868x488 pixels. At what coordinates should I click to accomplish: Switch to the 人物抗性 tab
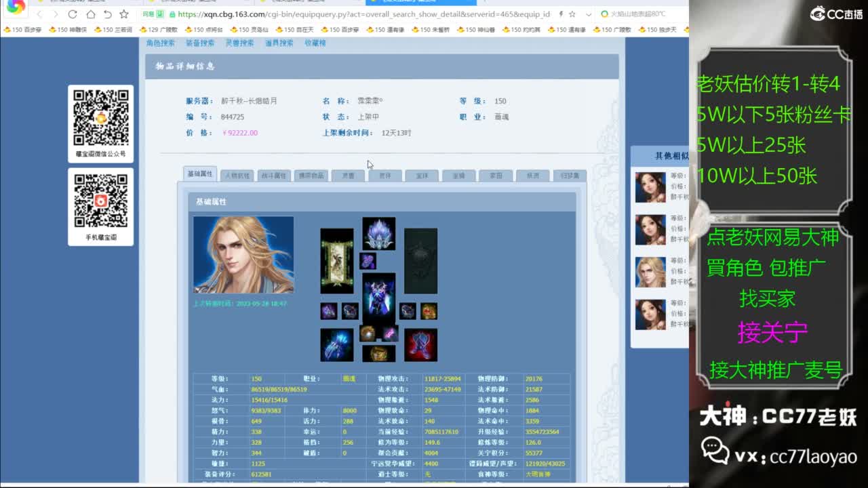tap(237, 176)
